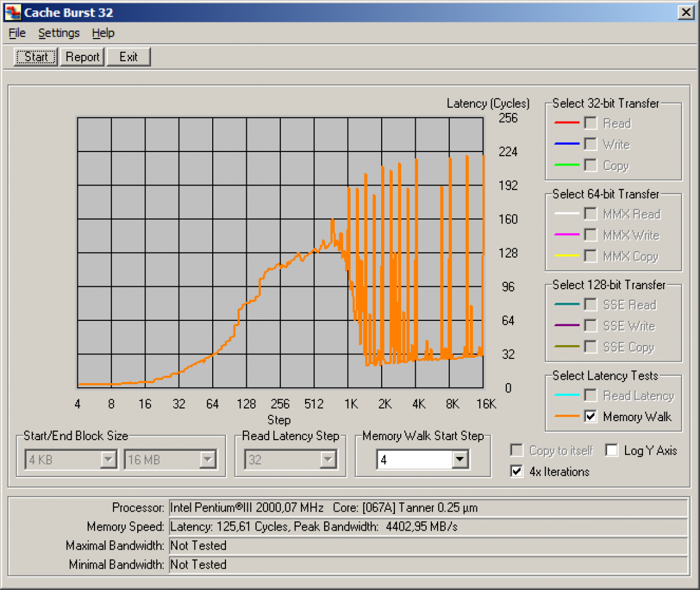
Task: Click the Select Latency Tests group label
Action: point(605,376)
